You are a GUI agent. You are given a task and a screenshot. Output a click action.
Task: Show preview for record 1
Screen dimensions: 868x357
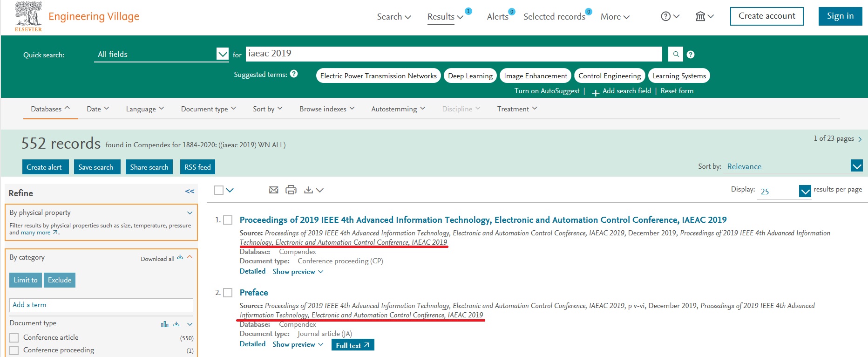point(298,272)
